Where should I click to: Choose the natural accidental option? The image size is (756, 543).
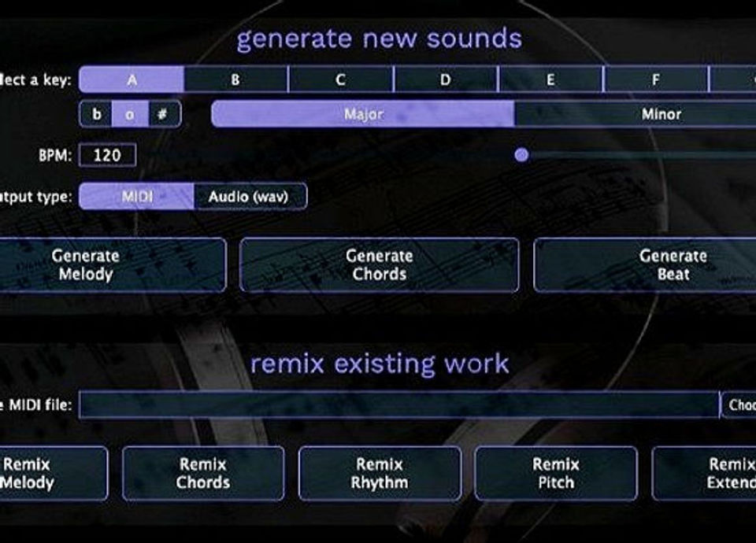pos(130,114)
